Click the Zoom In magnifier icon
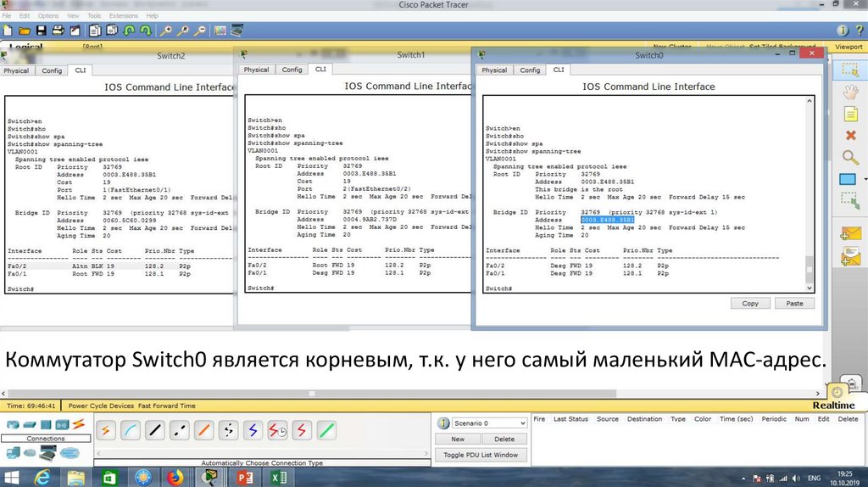Screen dimensions: 868x487 coord(165,31)
